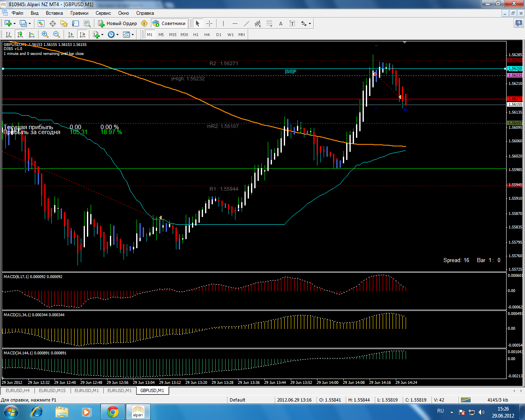The image size is (525, 420).
Task: Toggle the Советники auto-trading button
Action: click(169, 23)
